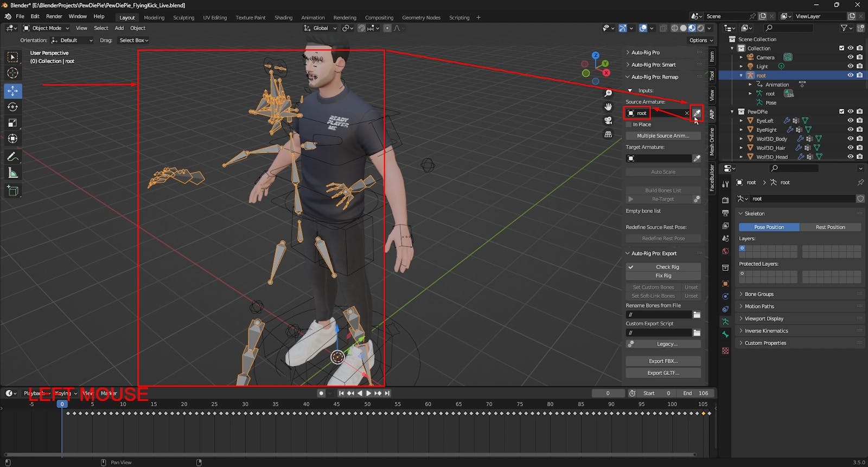Open the Global orientation dropdown
This screenshot has height=467, width=868.
[x=320, y=28]
